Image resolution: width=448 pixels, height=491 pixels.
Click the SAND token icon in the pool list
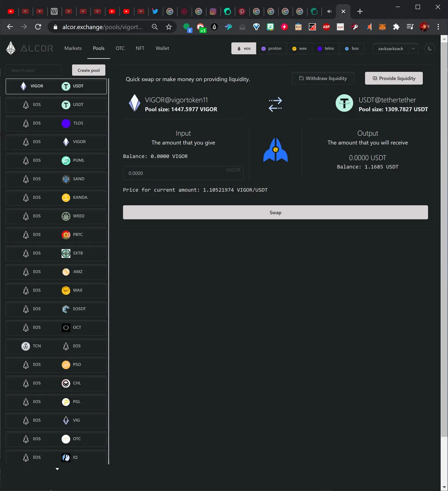[66, 179]
